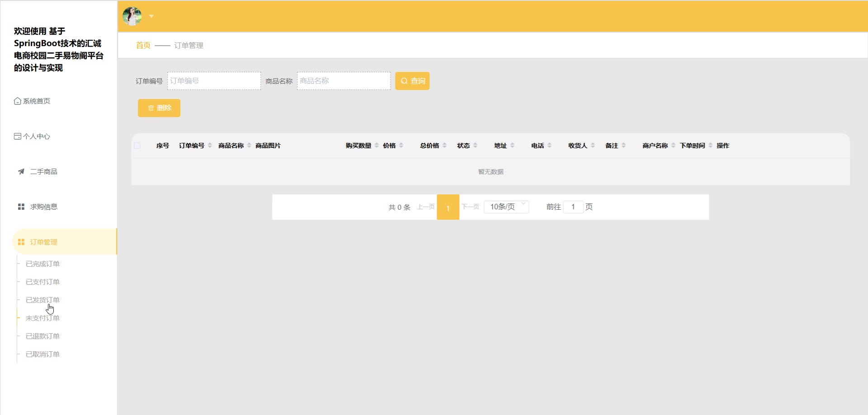Sort by 总价格 column arrows
Image resolution: width=868 pixels, height=415 pixels.
point(444,146)
